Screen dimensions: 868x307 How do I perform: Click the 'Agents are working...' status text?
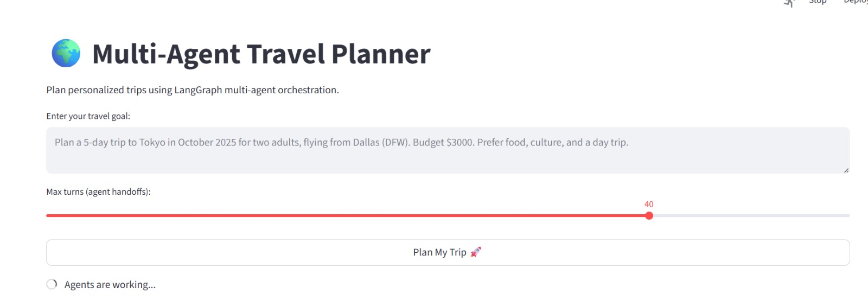(x=110, y=285)
